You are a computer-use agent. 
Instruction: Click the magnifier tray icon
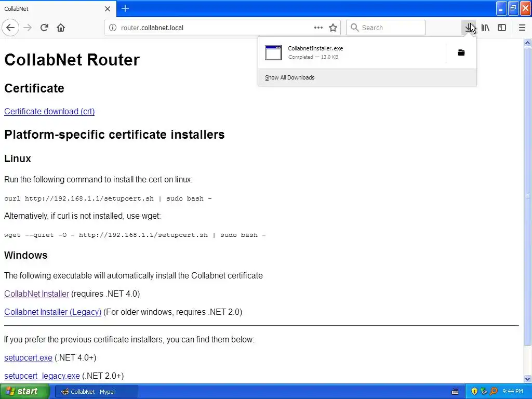click(494, 392)
